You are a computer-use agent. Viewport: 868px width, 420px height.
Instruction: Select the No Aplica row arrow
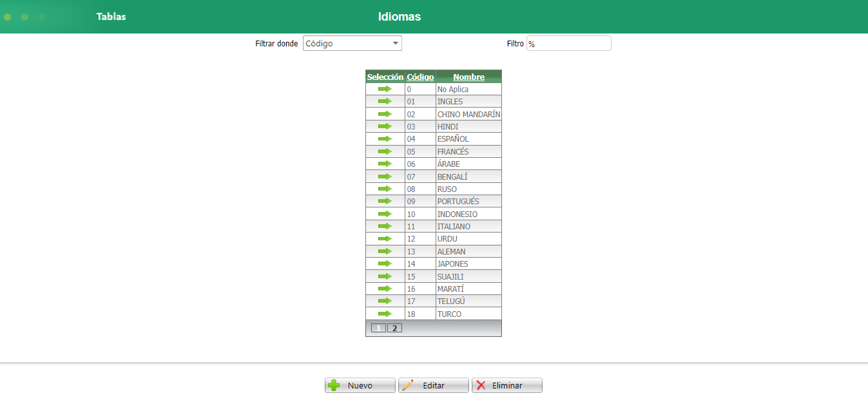coord(385,89)
